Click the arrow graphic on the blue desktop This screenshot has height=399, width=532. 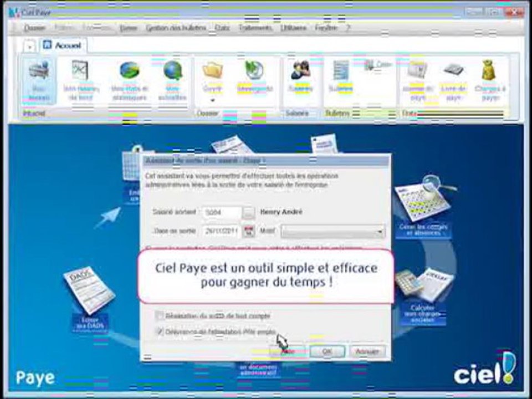coord(108,217)
